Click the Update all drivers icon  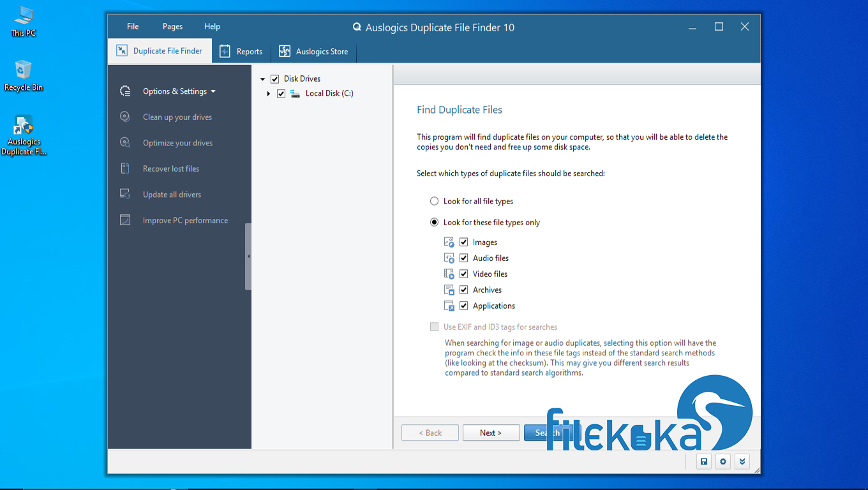(x=125, y=194)
